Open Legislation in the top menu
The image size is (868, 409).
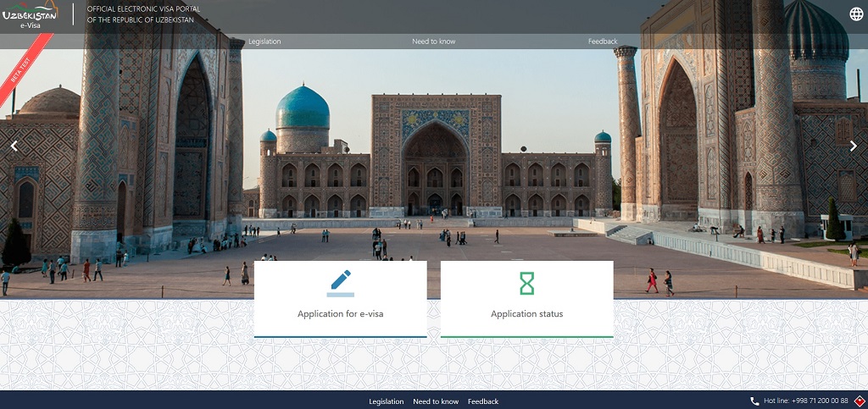(264, 41)
